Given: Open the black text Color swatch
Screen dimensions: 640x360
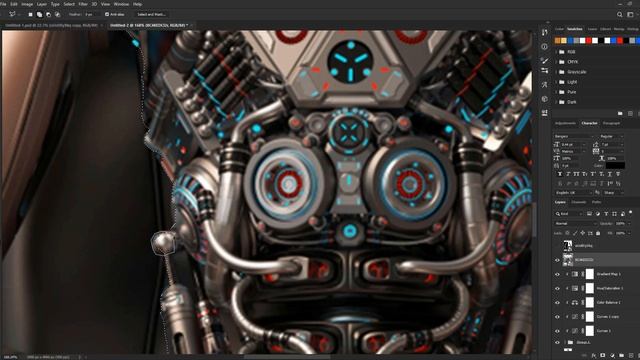Looking at the screenshot, I should [615, 165].
